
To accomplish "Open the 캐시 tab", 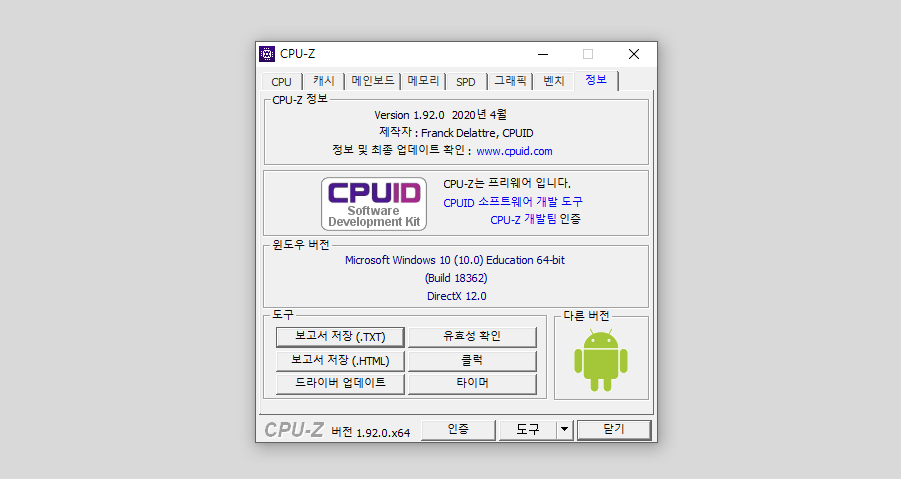I will click(x=324, y=81).
